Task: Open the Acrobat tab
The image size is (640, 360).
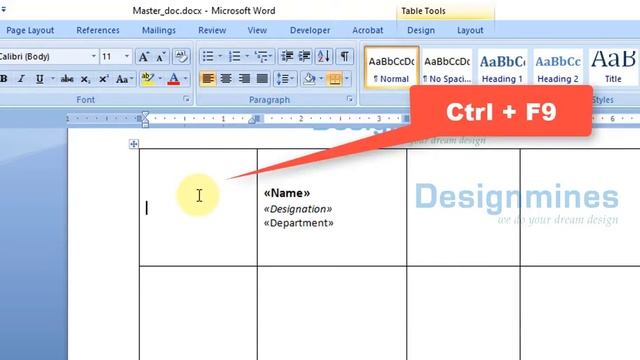Action: 368,30
